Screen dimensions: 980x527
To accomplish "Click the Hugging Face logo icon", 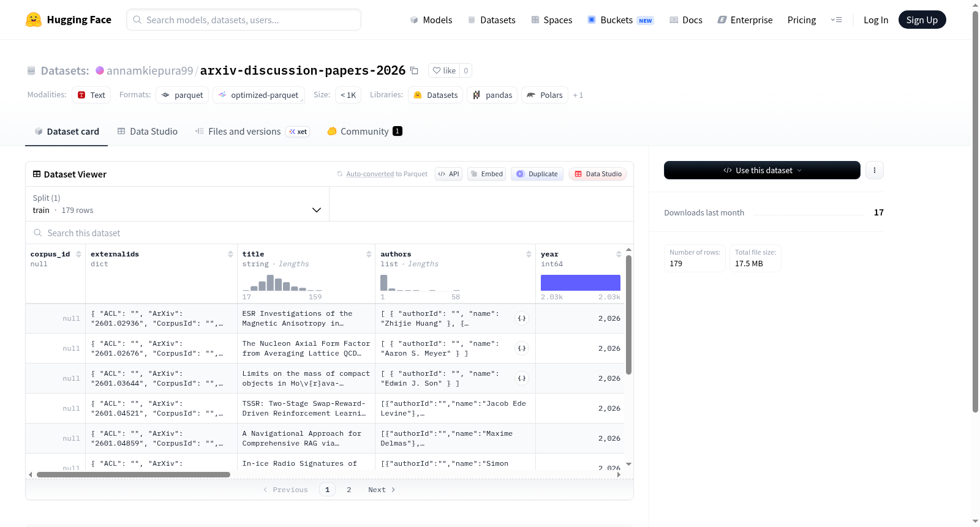I will pyautogui.click(x=34, y=20).
